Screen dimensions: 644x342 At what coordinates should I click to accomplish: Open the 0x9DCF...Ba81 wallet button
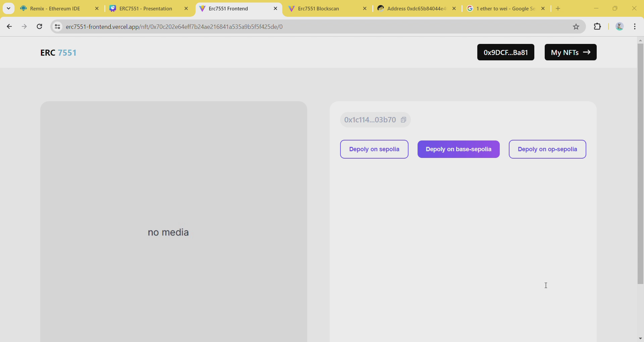click(506, 52)
